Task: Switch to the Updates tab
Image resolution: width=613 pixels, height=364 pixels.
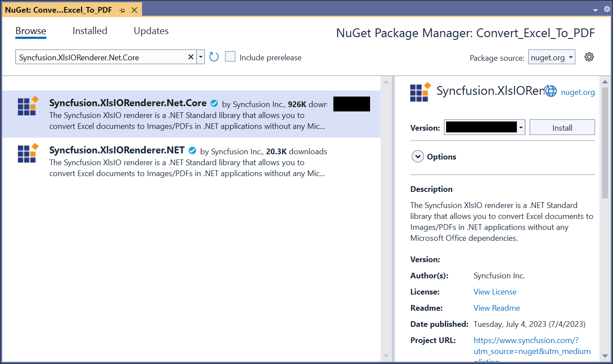Action: pyautogui.click(x=151, y=31)
